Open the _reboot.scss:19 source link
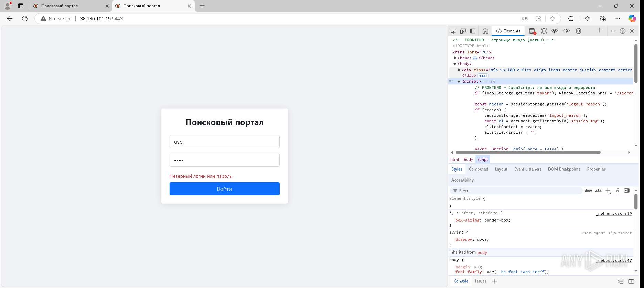This screenshot has width=644, height=288. pyautogui.click(x=614, y=214)
